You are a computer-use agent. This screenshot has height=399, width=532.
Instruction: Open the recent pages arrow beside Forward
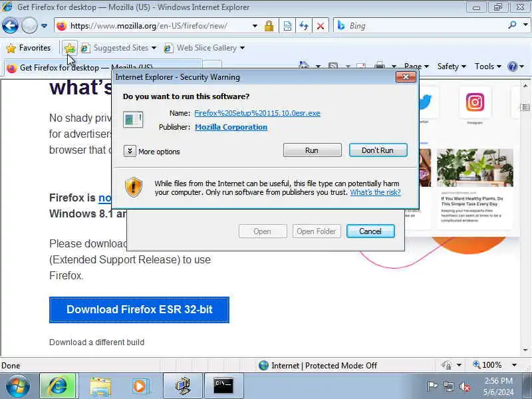pyautogui.click(x=44, y=26)
